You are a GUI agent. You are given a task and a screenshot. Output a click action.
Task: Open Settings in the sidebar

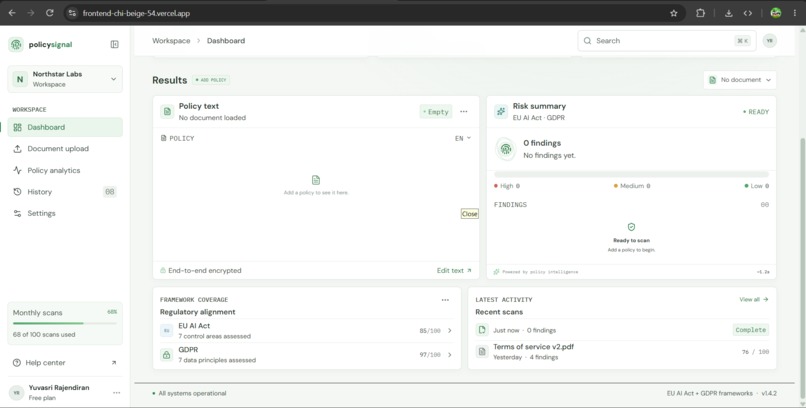pyautogui.click(x=65, y=214)
